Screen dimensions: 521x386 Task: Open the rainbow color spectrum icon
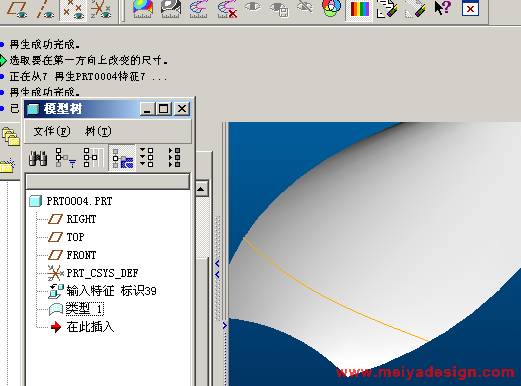click(x=359, y=9)
